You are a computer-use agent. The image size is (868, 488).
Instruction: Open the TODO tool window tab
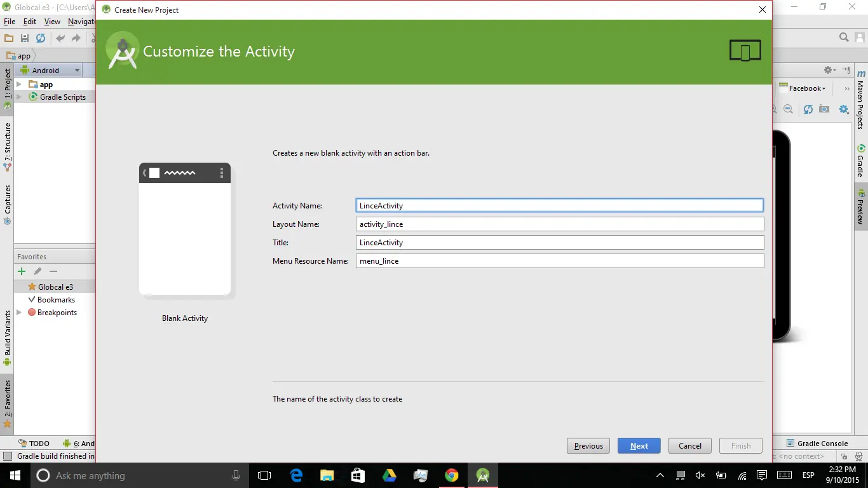coord(34,444)
